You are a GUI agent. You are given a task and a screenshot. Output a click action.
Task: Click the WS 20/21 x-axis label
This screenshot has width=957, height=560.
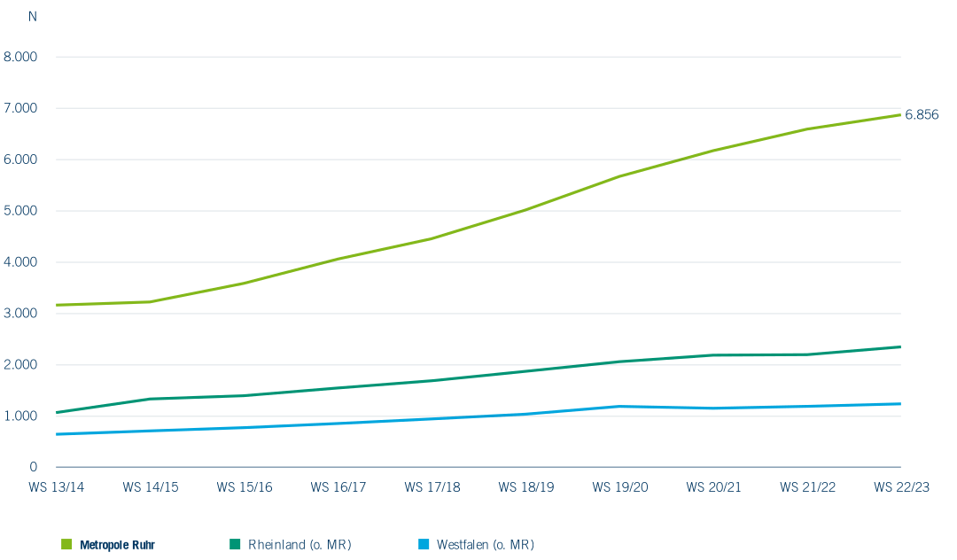713,487
